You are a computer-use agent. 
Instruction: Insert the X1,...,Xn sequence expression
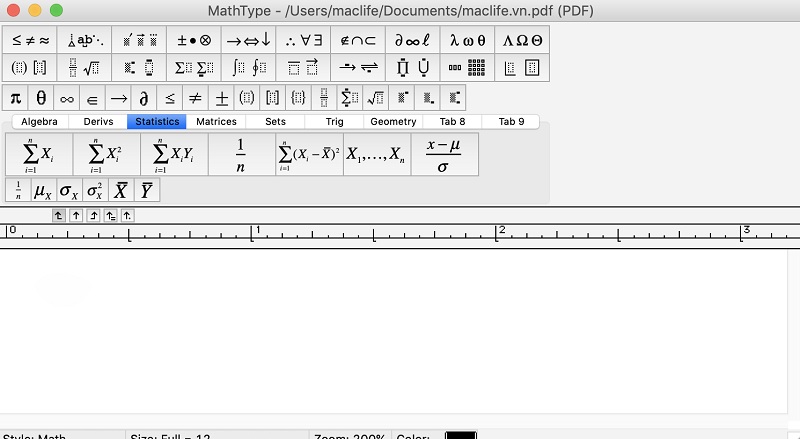pos(377,155)
